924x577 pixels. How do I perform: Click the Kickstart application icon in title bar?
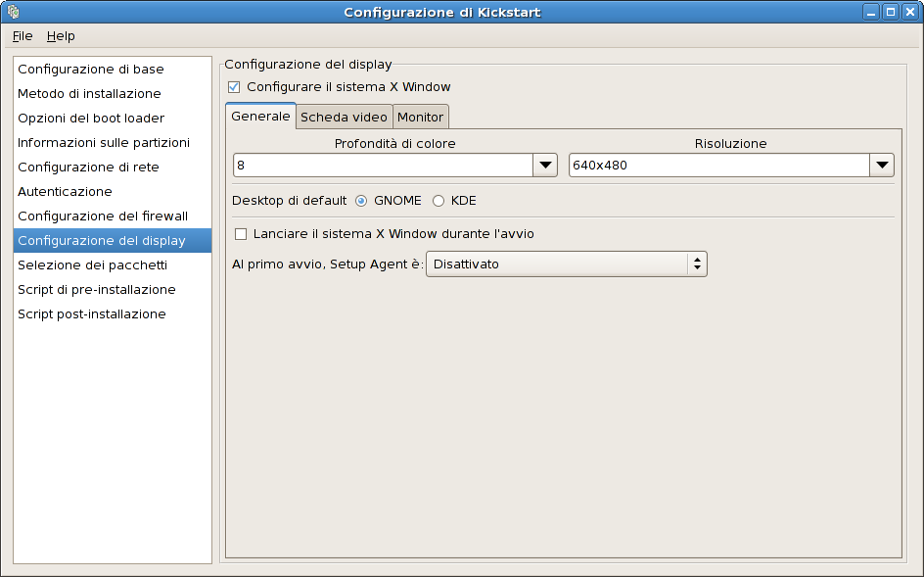(x=13, y=12)
